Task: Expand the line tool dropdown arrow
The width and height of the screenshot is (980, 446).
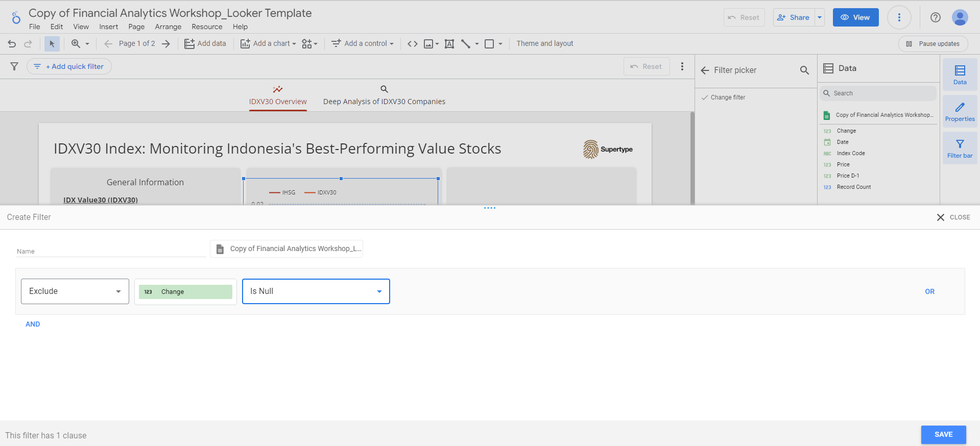Action: tap(477, 44)
